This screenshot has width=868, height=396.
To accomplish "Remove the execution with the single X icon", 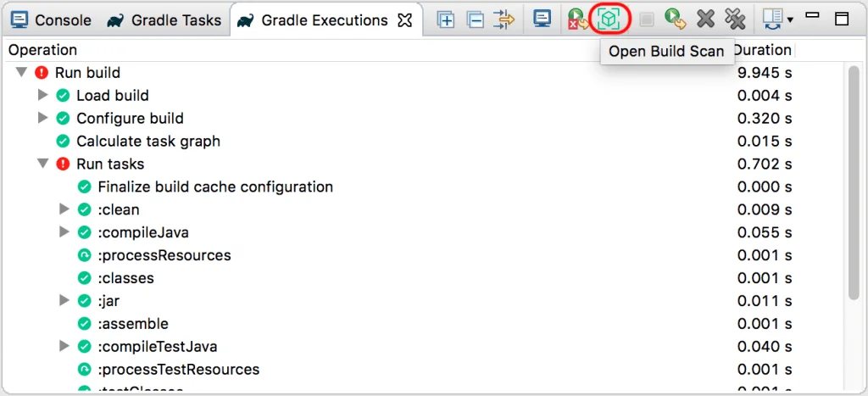I will click(705, 19).
